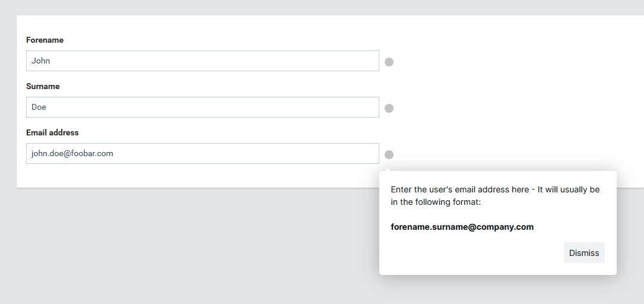Click empty popover space left of Dismiss

click(469, 254)
